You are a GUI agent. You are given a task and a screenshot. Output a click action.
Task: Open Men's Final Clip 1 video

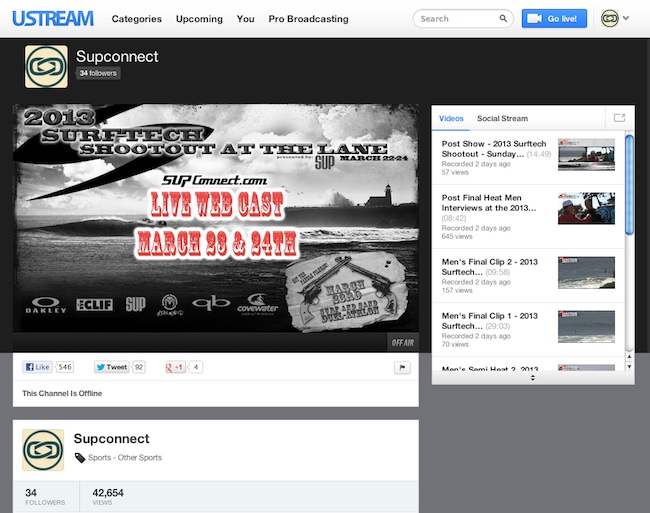[x=490, y=321]
